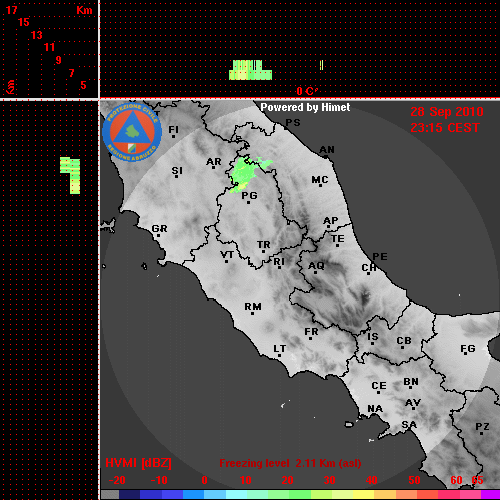Click the GR city label
The height and width of the screenshot is (500, 500).
point(159,229)
